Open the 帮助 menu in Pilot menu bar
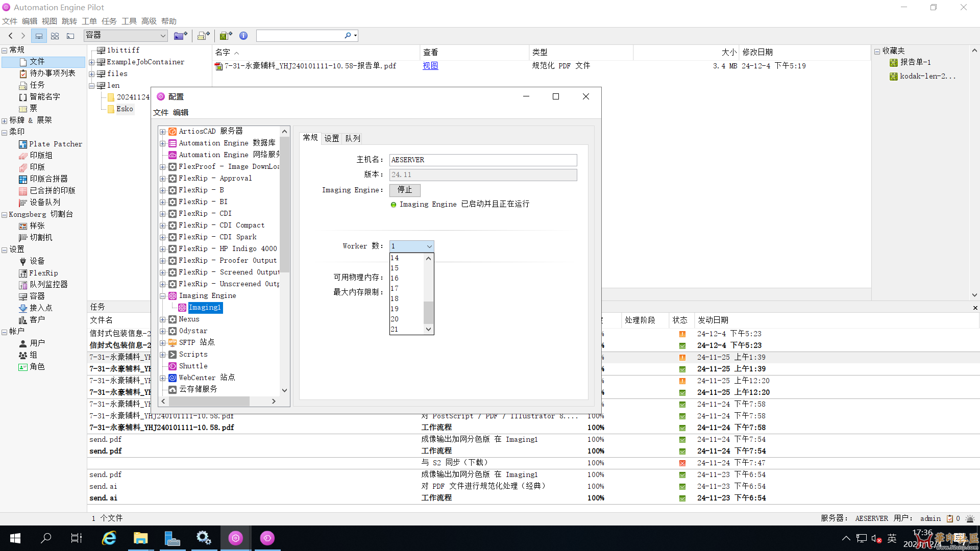The height and width of the screenshot is (551, 980). 169,21
